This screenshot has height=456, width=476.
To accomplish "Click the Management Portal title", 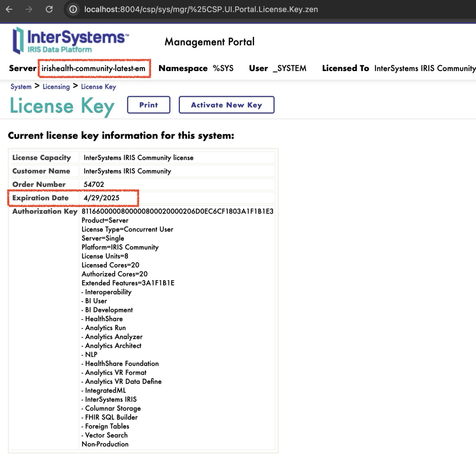I will pos(209,42).
